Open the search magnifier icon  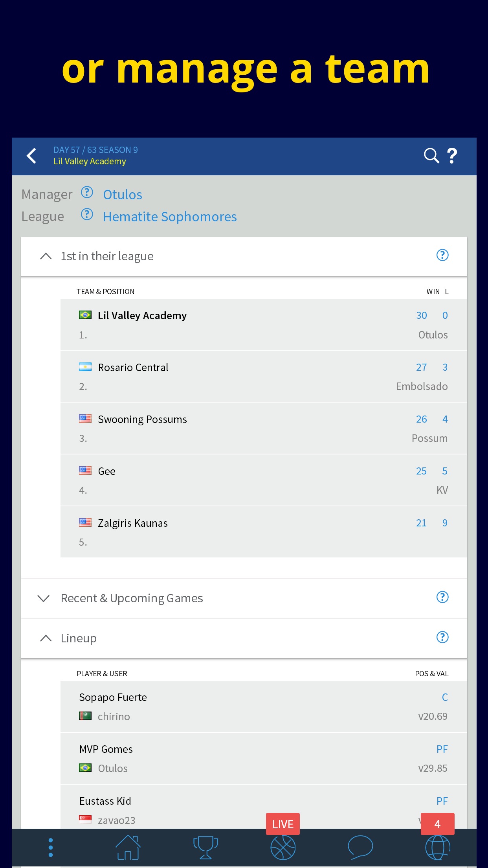click(431, 156)
